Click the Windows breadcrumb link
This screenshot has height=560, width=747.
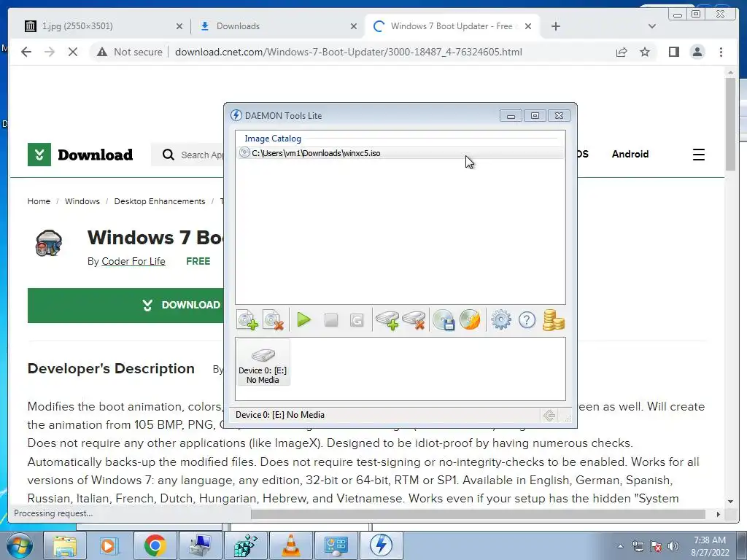pos(82,201)
